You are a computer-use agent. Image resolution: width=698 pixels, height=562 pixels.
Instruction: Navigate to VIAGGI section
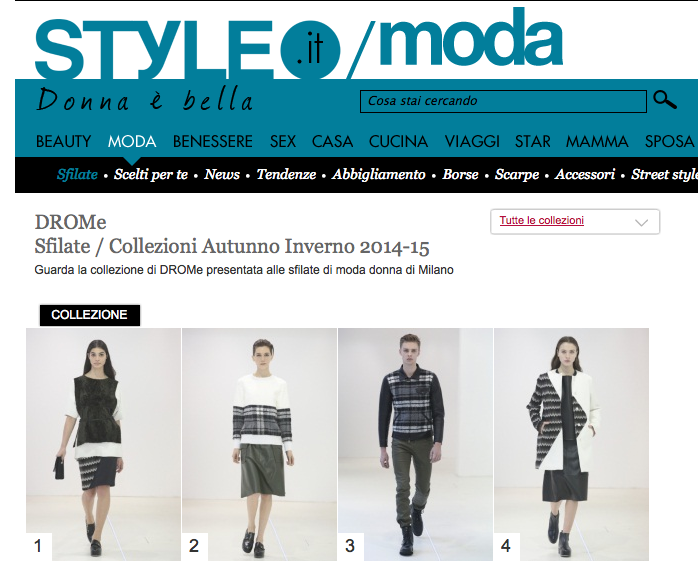[472, 142]
